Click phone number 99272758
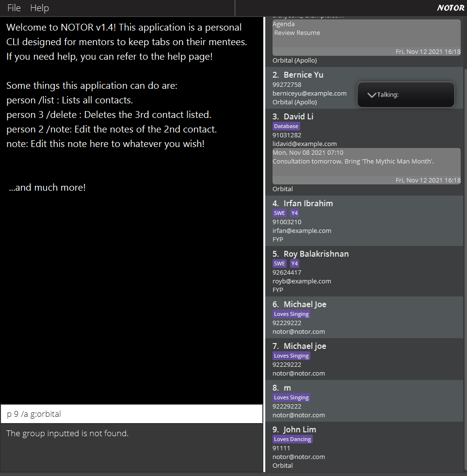The height and width of the screenshot is (476, 467). coord(287,85)
